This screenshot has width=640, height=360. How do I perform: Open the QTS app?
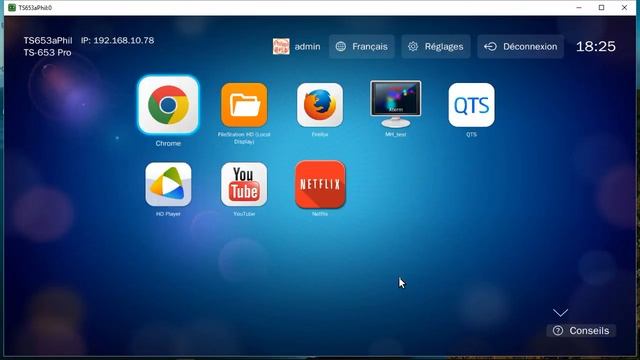click(x=471, y=105)
